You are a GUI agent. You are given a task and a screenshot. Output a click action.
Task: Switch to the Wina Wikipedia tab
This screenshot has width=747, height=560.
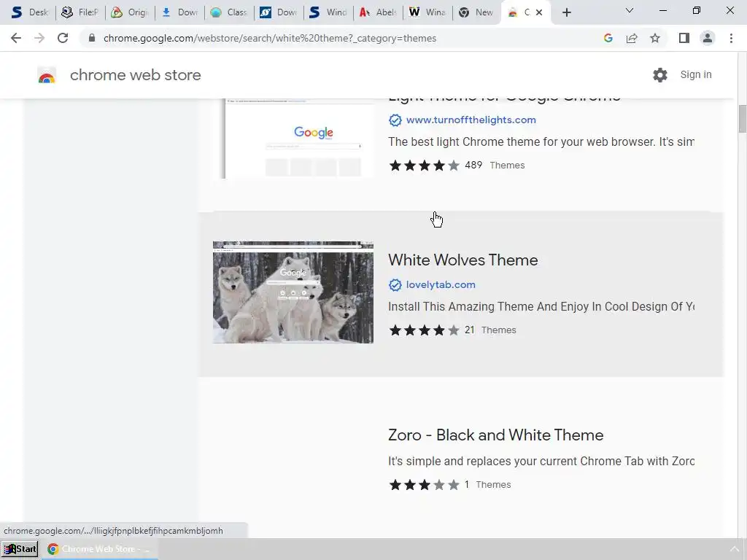point(427,12)
